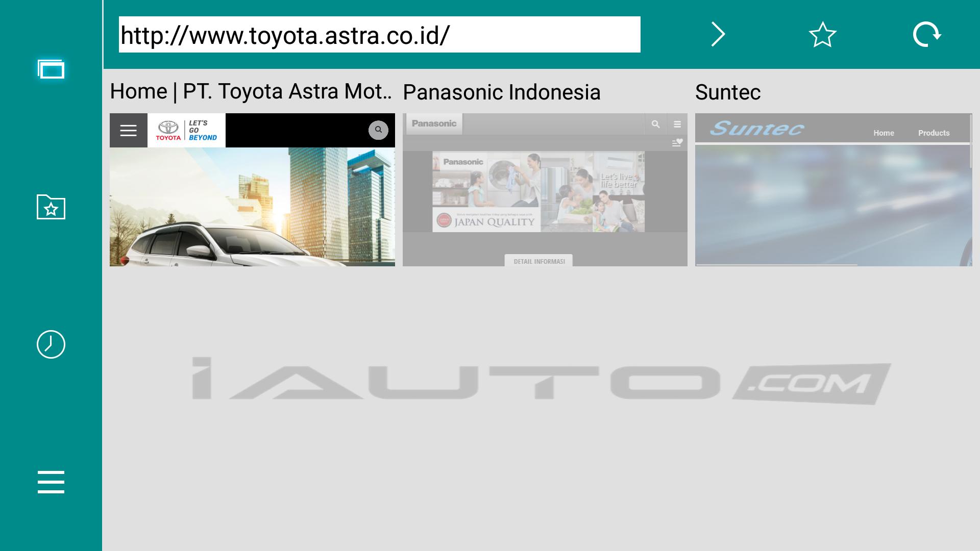Show browsing history clock icon
This screenshot has height=551, width=980.
tap(51, 344)
